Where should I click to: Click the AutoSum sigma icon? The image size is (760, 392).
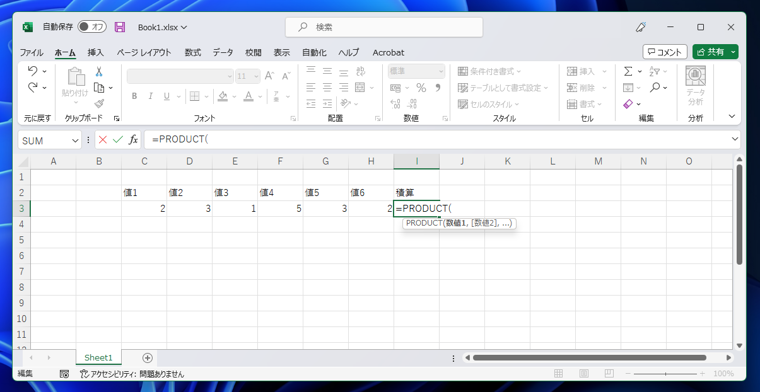(x=628, y=72)
